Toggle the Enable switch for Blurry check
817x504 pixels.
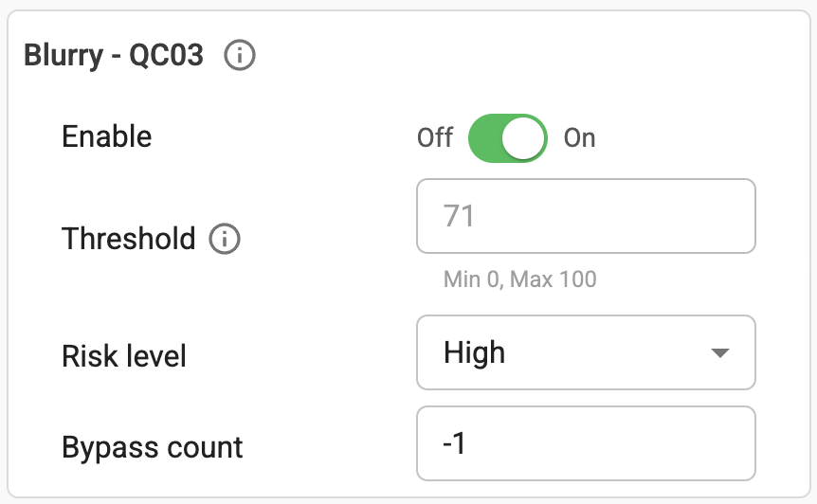[x=508, y=138]
